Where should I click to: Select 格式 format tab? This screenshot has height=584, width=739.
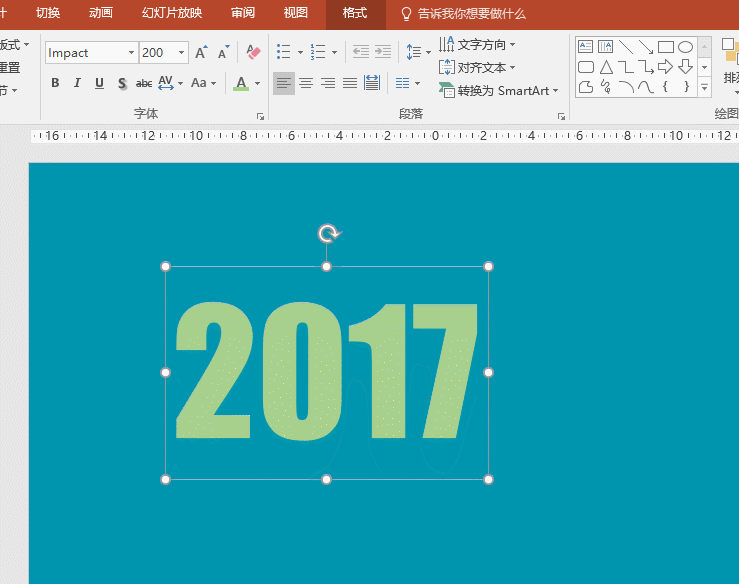(355, 13)
